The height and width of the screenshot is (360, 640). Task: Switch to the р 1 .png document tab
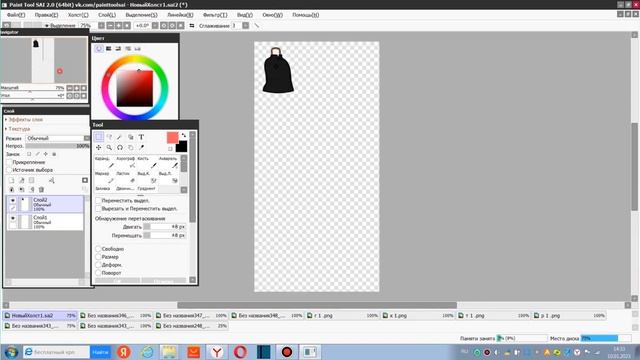(570, 316)
